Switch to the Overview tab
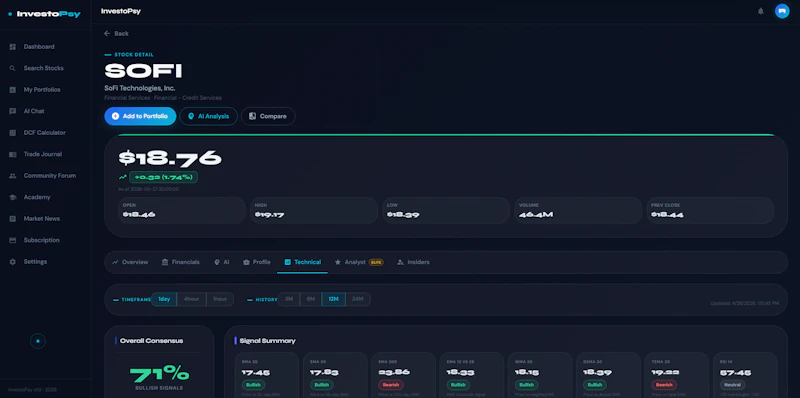 pyautogui.click(x=130, y=262)
